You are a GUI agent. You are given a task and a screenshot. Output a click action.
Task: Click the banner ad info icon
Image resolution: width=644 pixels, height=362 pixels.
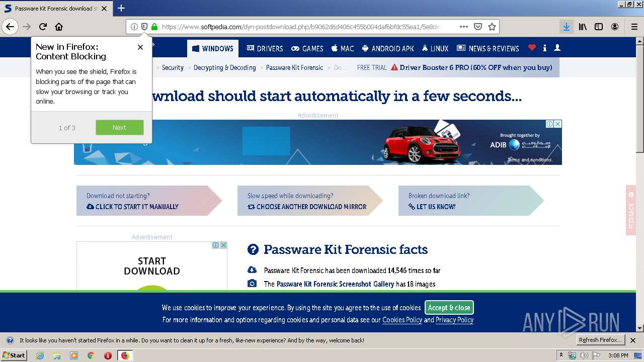click(550, 124)
